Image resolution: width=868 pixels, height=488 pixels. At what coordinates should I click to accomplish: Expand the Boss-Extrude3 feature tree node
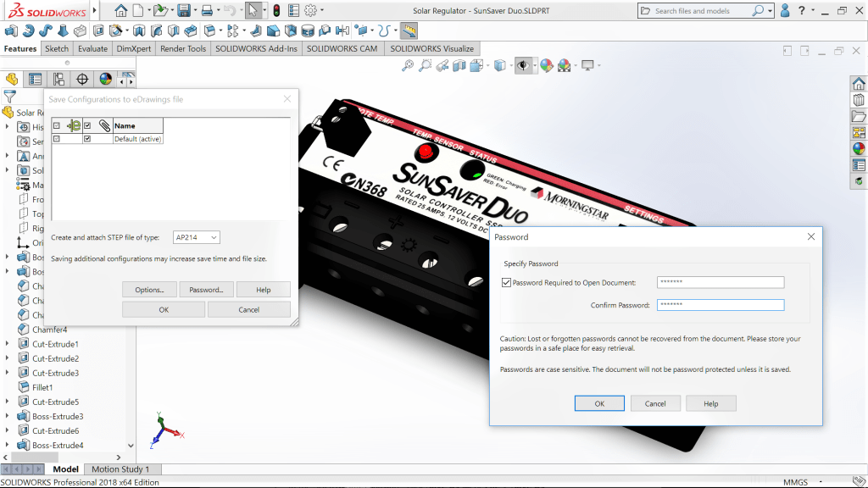pos(8,417)
